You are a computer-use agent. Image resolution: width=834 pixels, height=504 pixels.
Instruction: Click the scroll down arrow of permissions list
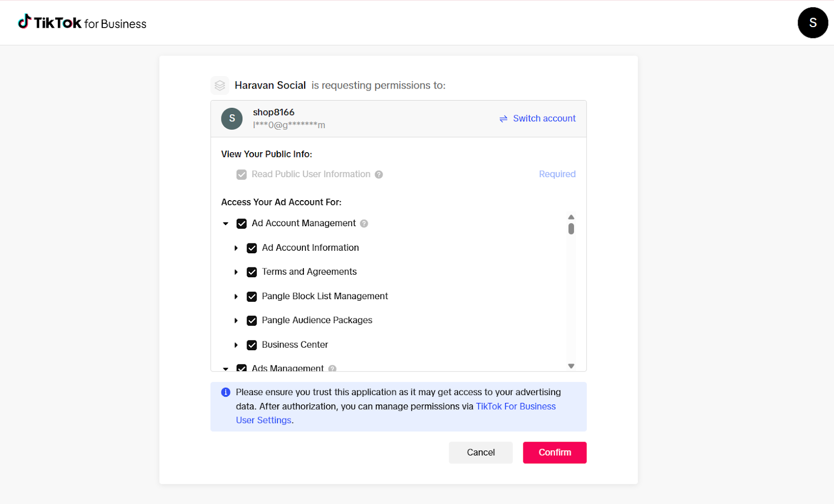point(571,366)
